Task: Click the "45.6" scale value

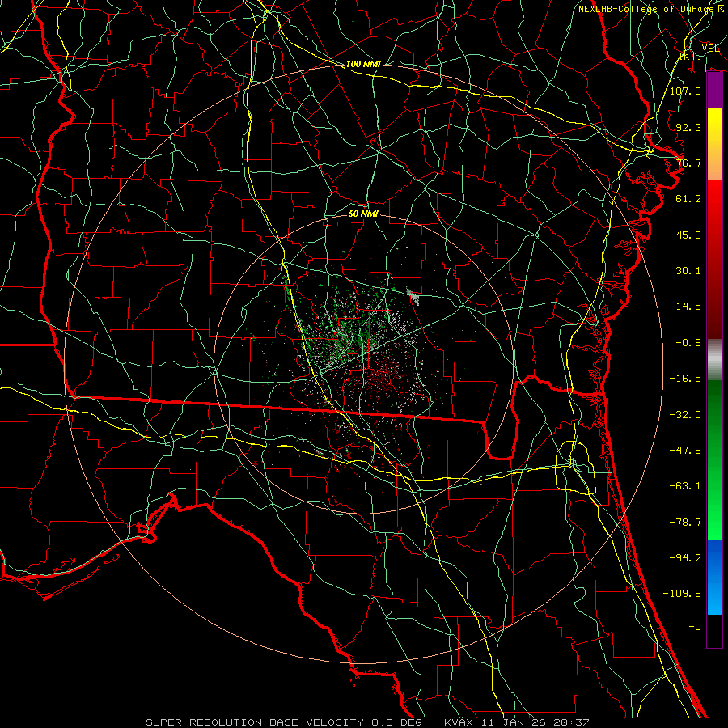Action: pos(688,235)
